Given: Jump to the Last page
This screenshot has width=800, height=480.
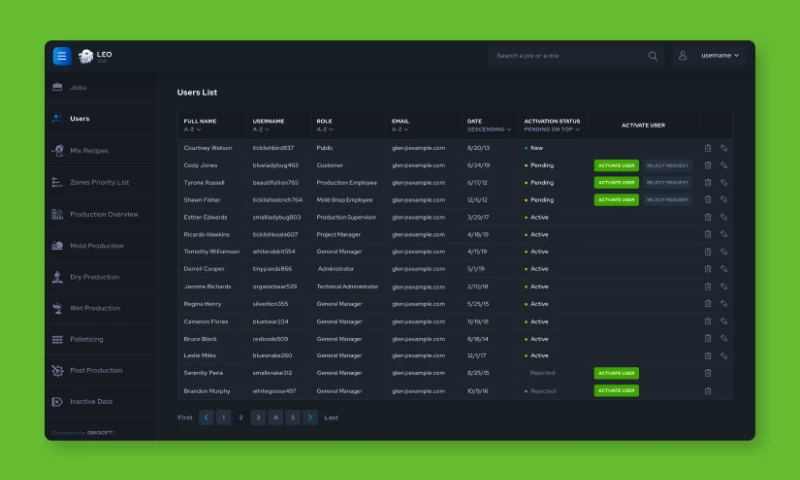Looking at the screenshot, I should coord(331,418).
